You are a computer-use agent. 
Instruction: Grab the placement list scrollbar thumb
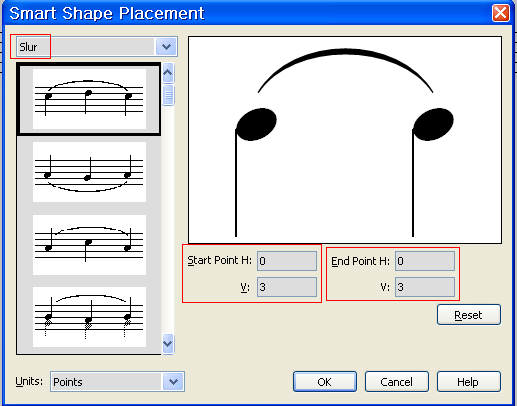point(168,95)
